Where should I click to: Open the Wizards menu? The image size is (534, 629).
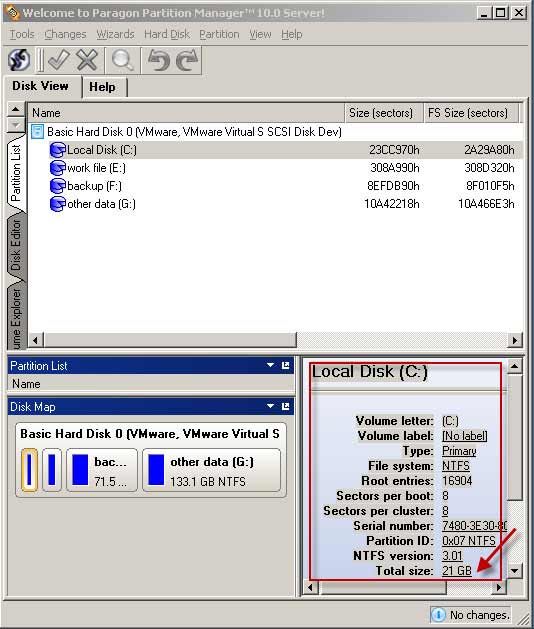pos(115,34)
